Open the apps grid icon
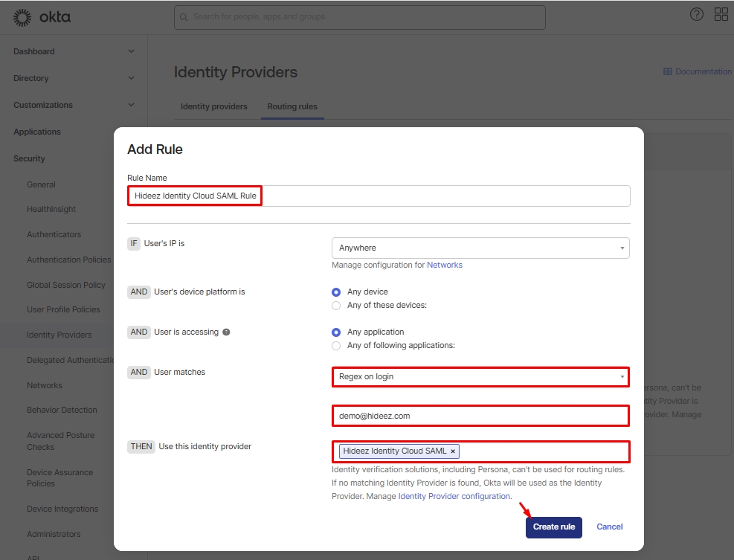Screen dimensions: 734x560 point(721,14)
